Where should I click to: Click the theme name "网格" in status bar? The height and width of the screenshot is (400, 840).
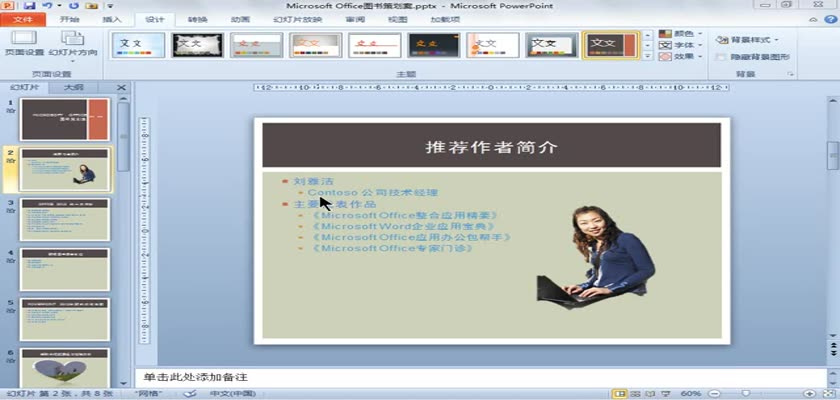[149, 394]
